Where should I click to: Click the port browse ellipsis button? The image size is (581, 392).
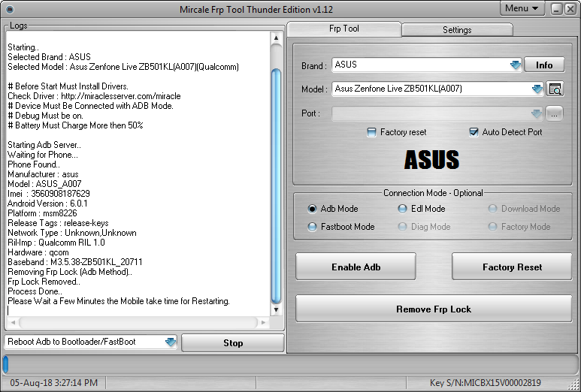point(554,113)
